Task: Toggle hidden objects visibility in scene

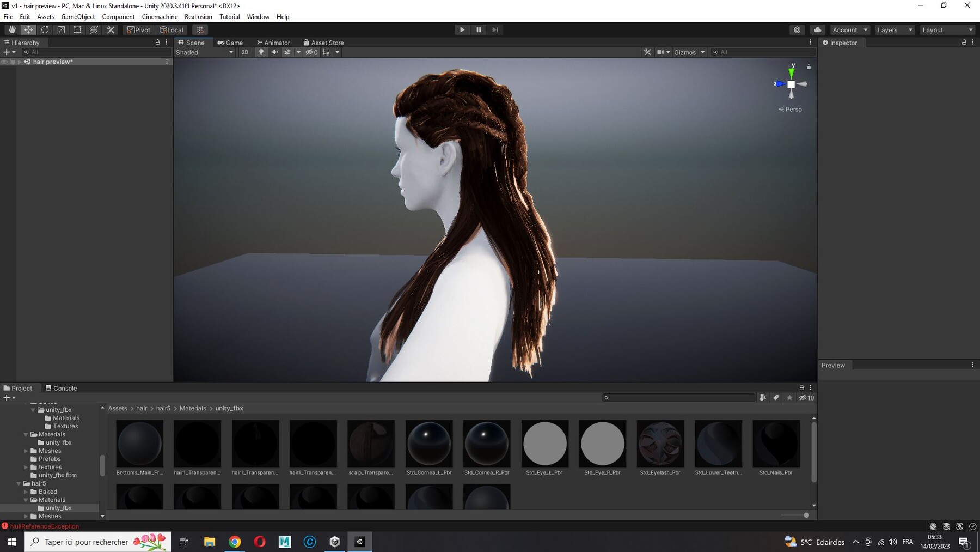Action: [x=311, y=52]
